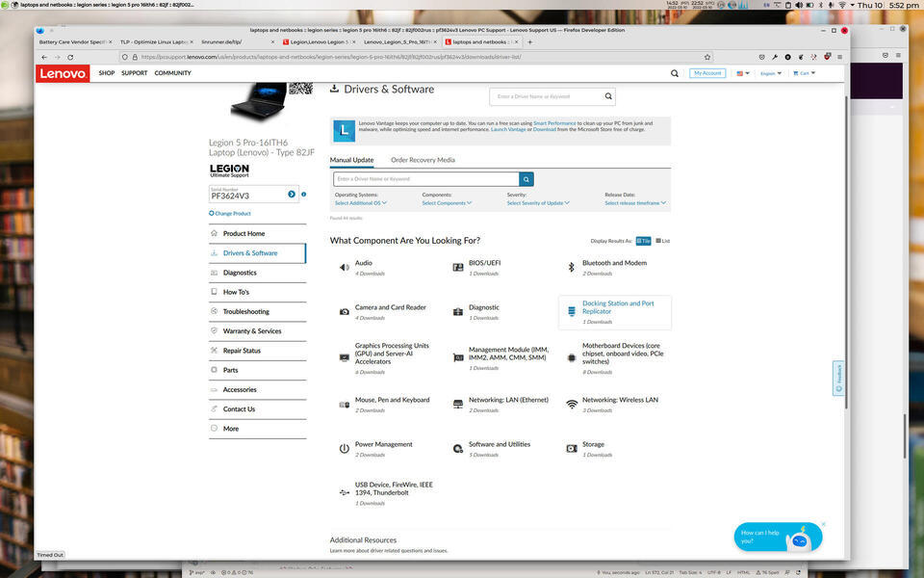Open the Smart Performance link
The width and height of the screenshot is (924, 578).
[x=554, y=123]
